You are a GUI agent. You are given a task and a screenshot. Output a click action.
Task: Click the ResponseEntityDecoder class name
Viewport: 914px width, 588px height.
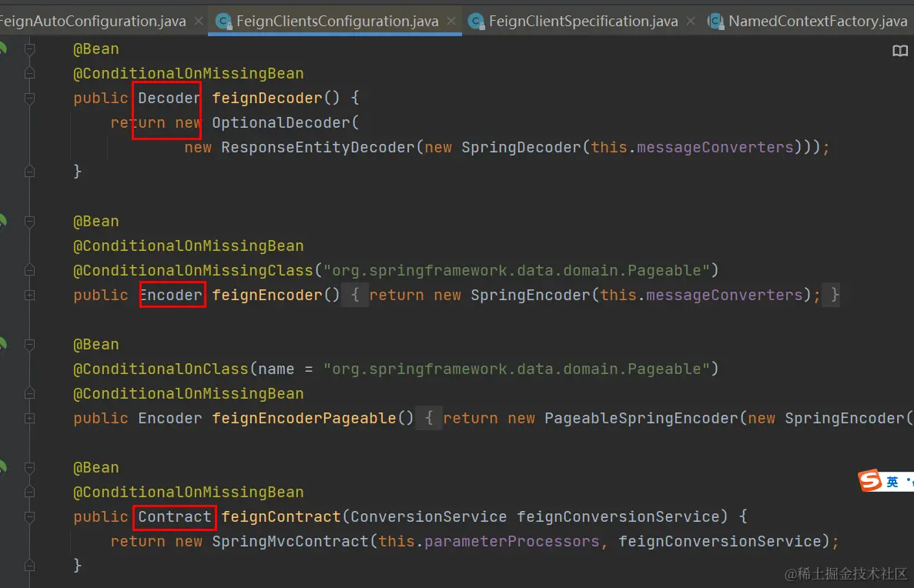click(318, 147)
